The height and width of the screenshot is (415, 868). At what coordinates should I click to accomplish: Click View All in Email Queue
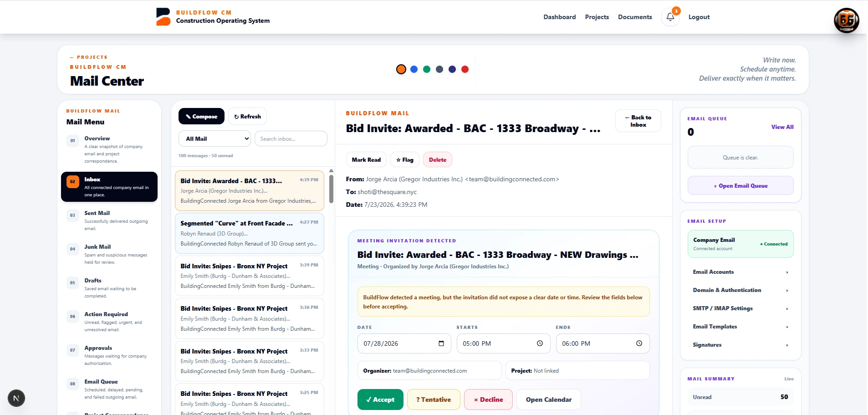[782, 127]
